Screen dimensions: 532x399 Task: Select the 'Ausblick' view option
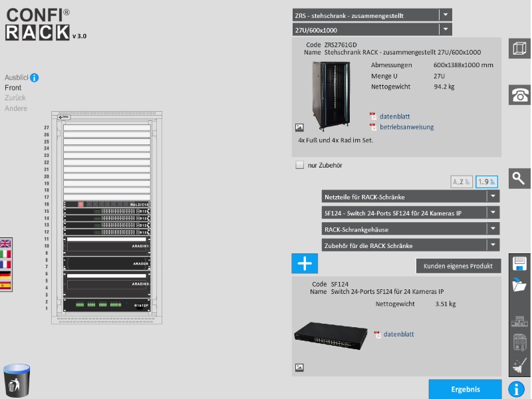click(x=17, y=78)
